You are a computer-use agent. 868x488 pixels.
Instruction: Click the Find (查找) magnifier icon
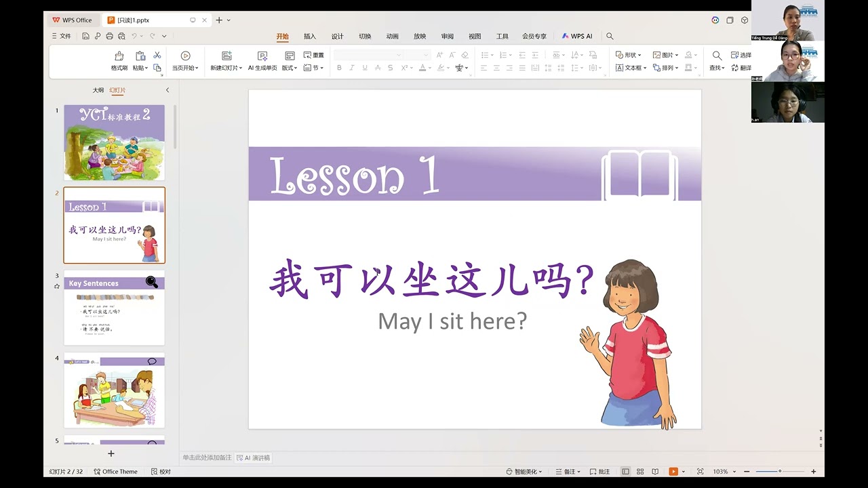(x=717, y=56)
